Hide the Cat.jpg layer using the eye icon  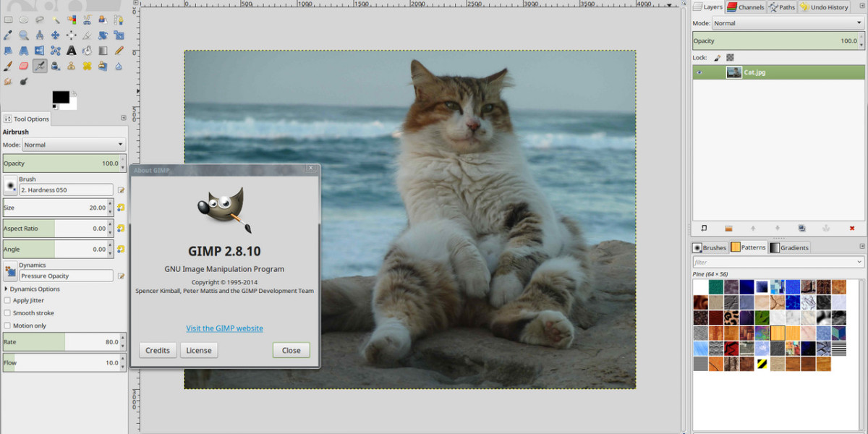pyautogui.click(x=699, y=72)
